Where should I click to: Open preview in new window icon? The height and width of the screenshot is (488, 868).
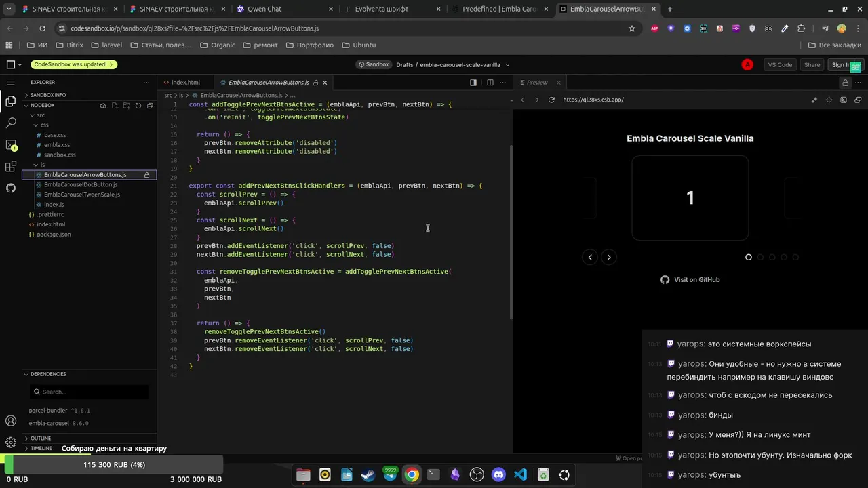tap(858, 100)
